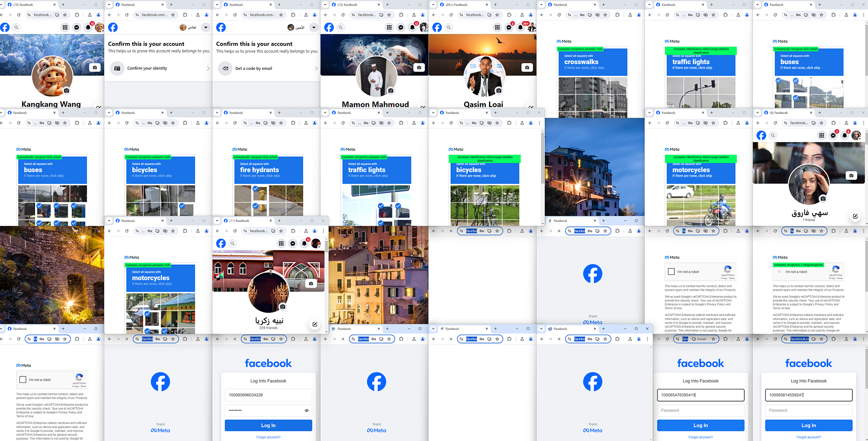868x441 pixels.
Task: Open notifications bell in the (6) Facebook window
Action: point(845,135)
